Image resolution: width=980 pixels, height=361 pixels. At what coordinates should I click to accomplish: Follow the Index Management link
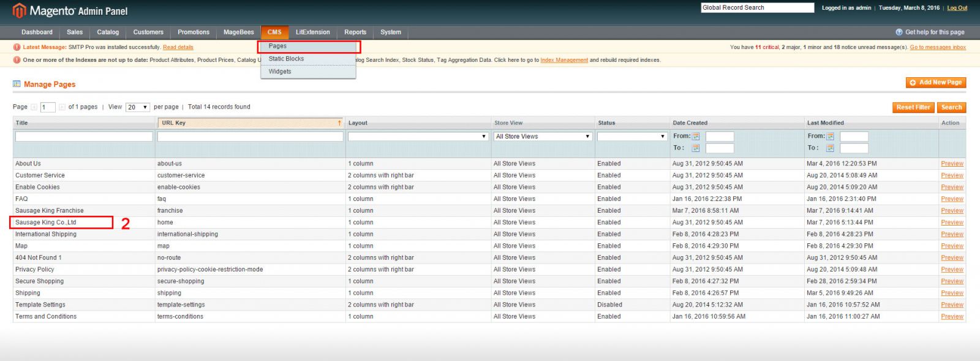click(x=564, y=60)
